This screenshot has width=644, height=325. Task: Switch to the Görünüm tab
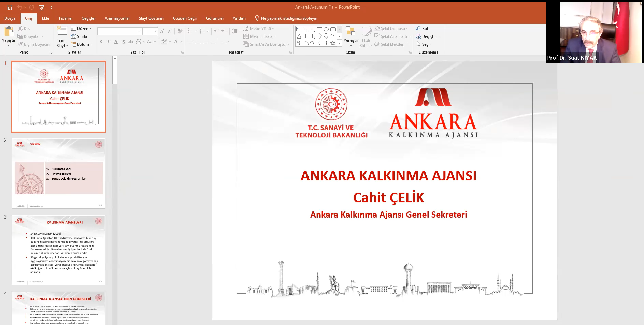pyautogui.click(x=215, y=18)
